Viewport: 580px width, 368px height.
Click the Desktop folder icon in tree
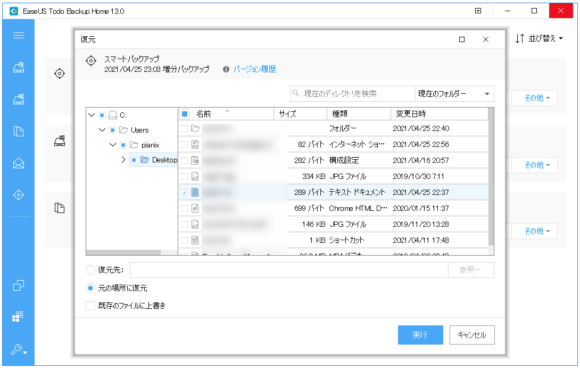click(x=145, y=160)
